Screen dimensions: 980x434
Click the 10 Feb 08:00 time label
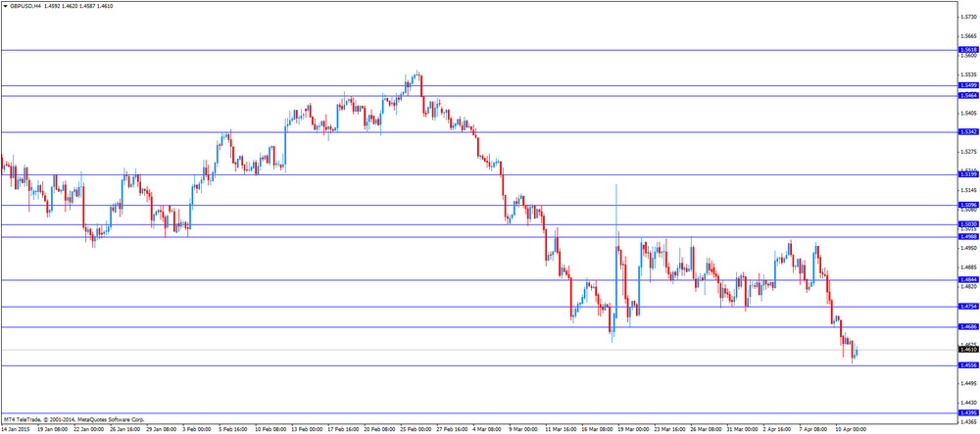[x=270, y=430]
